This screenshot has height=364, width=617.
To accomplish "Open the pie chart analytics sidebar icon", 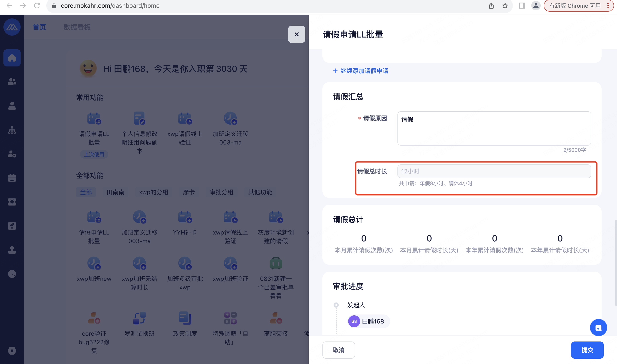I will click(12, 274).
